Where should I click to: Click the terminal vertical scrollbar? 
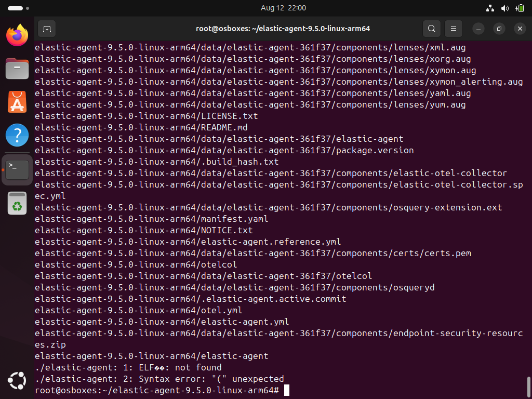pos(528,386)
